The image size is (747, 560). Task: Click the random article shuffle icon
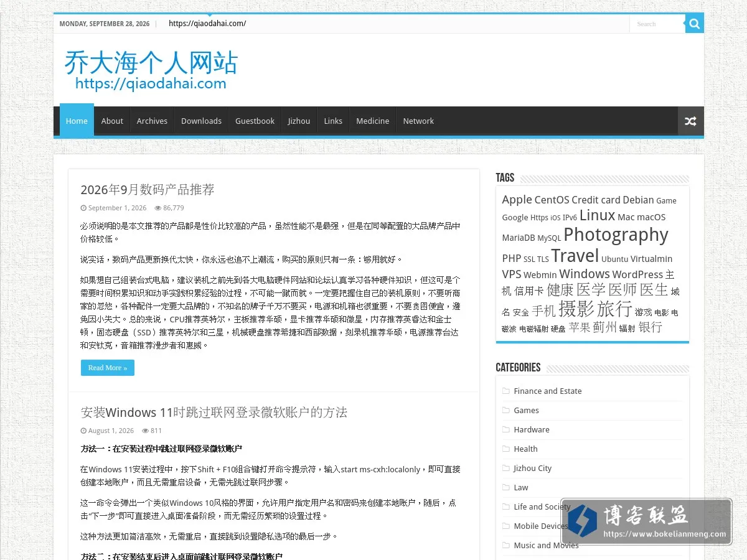(690, 121)
